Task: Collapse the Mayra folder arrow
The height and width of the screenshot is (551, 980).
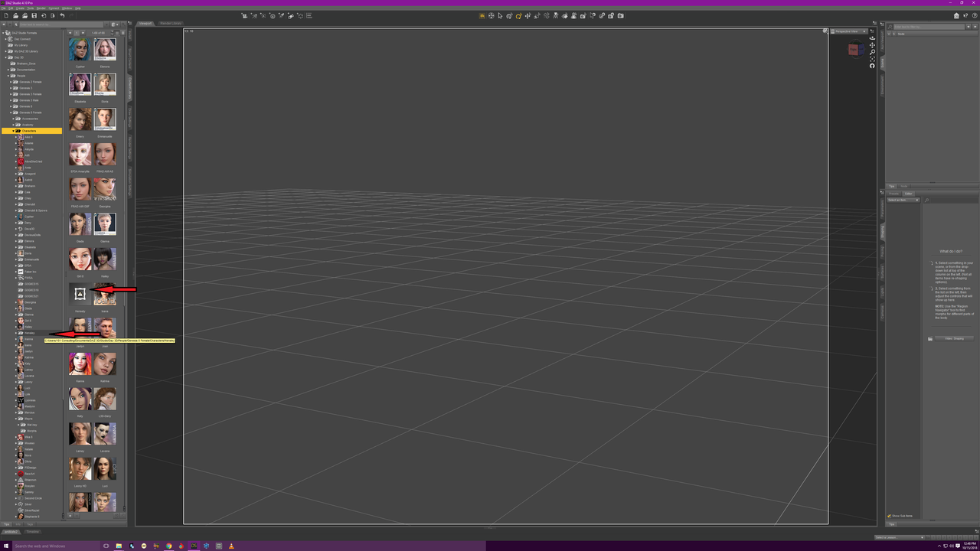Action: click(x=17, y=419)
